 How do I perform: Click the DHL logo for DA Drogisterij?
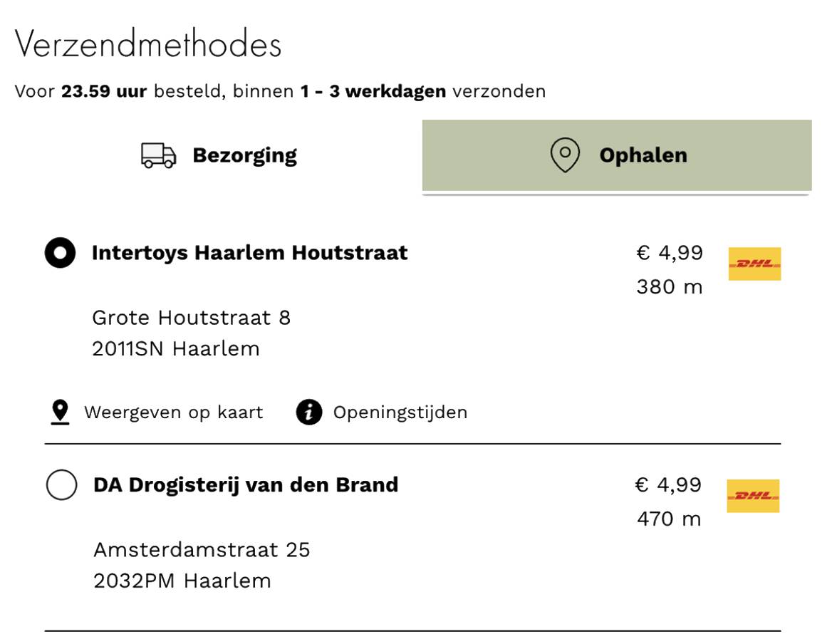(x=753, y=496)
